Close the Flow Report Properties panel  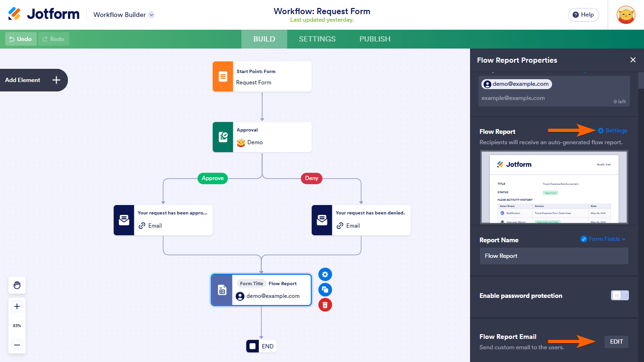pos(633,60)
